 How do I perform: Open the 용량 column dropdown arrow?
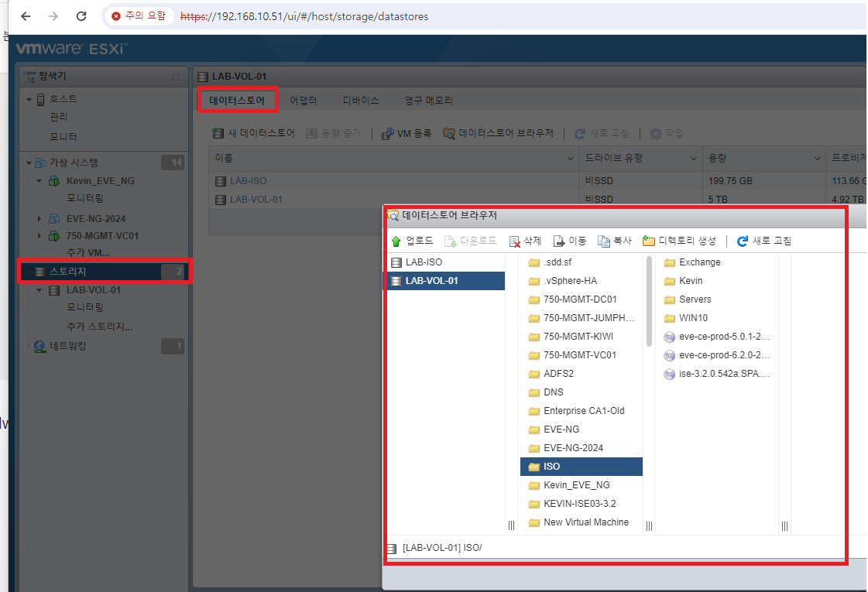pos(817,159)
